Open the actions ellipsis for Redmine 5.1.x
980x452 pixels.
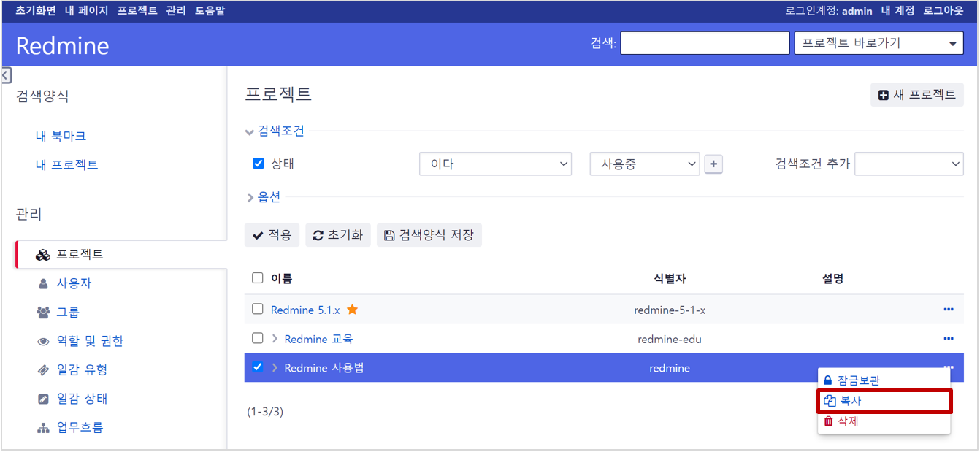coord(949,310)
